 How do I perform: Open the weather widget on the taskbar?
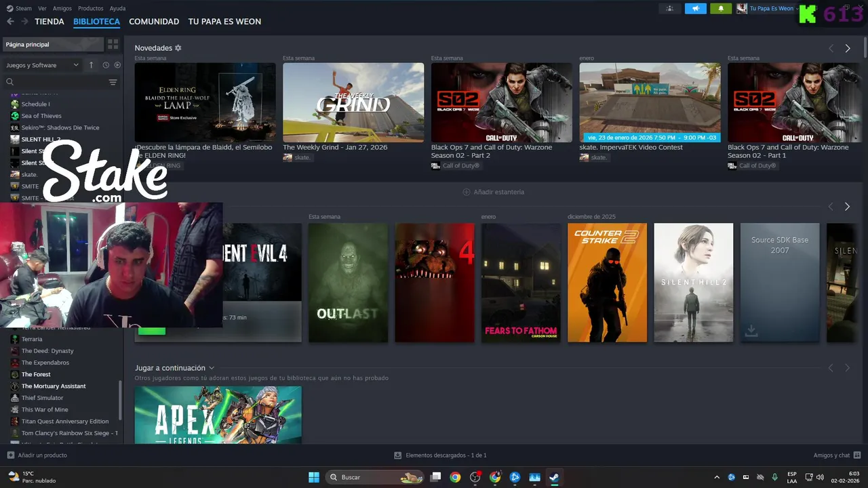pos(32,477)
